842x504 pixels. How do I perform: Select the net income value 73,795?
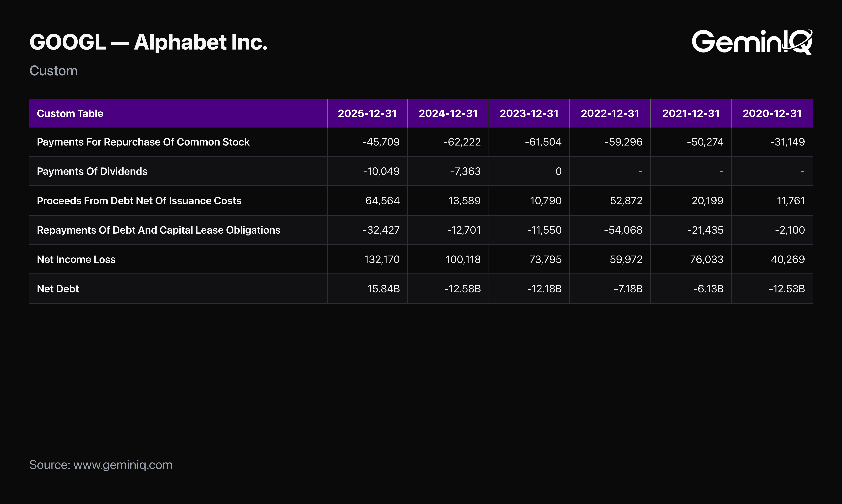click(545, 259)
